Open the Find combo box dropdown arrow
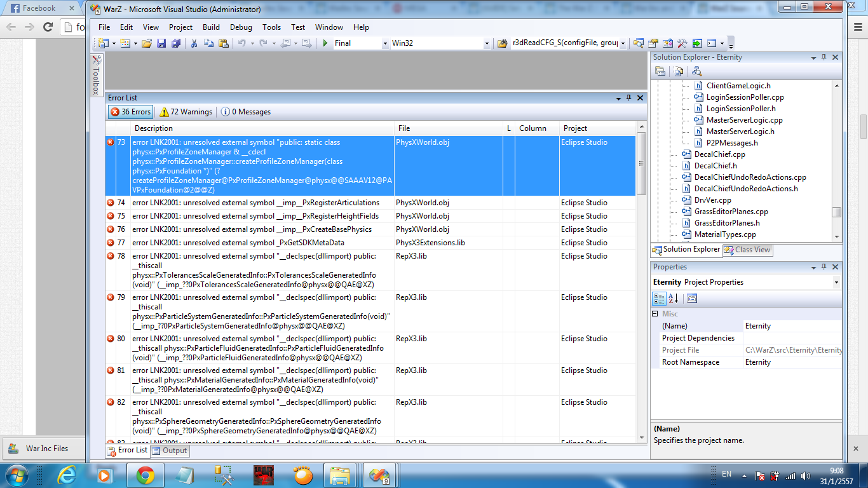The width and height of the screenshot is (868, 488). click(623, 43)
